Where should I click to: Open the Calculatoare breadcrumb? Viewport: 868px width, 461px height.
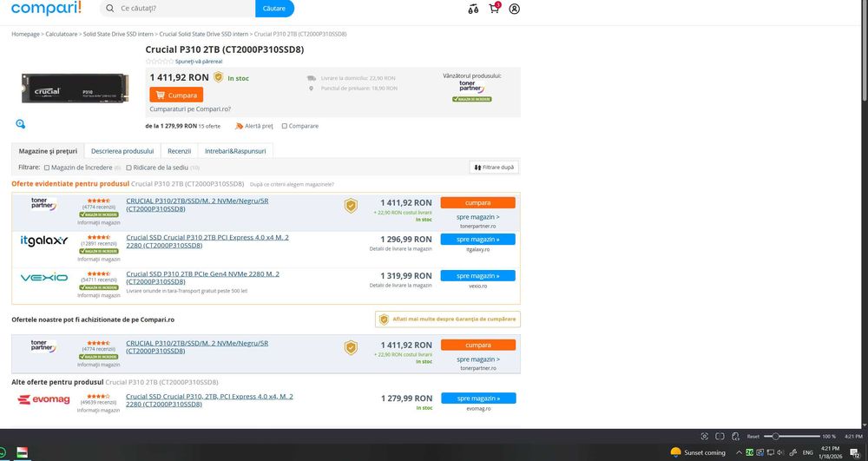tap(62, 35)
